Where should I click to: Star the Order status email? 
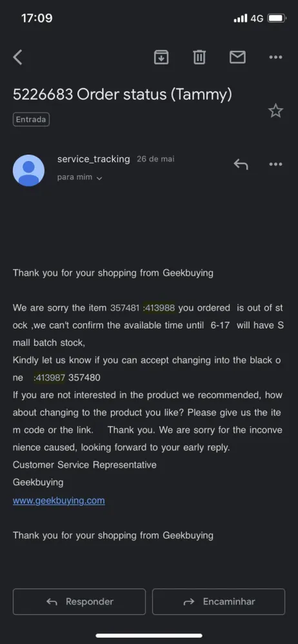click(275, 111)
